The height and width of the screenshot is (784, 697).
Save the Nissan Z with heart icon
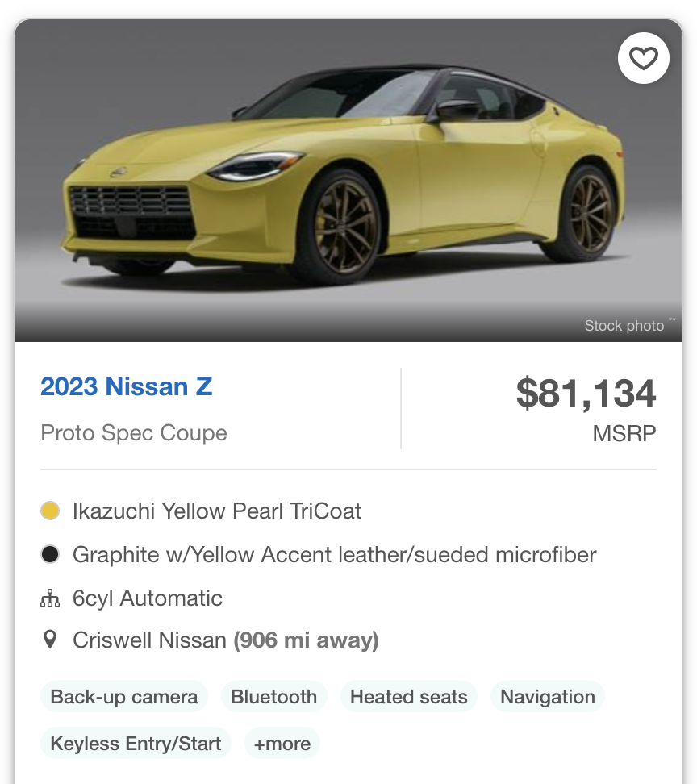tap(643, 58)
